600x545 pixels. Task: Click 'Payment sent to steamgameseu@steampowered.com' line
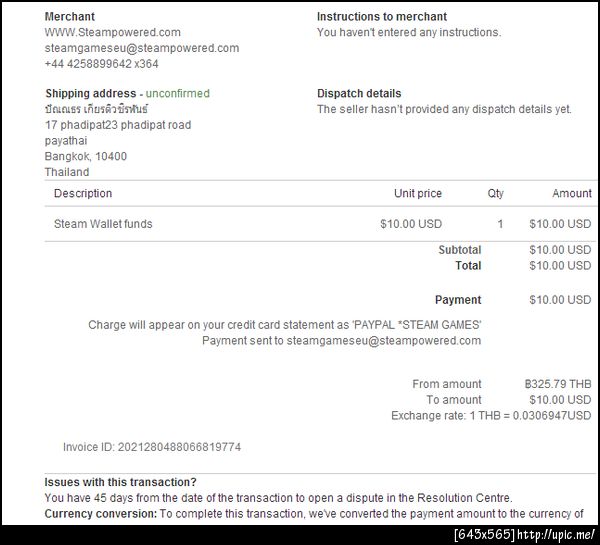point(342,341)
